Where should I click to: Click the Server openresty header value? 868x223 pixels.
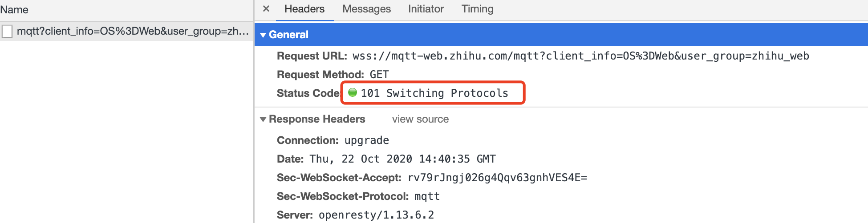[376, 215]
